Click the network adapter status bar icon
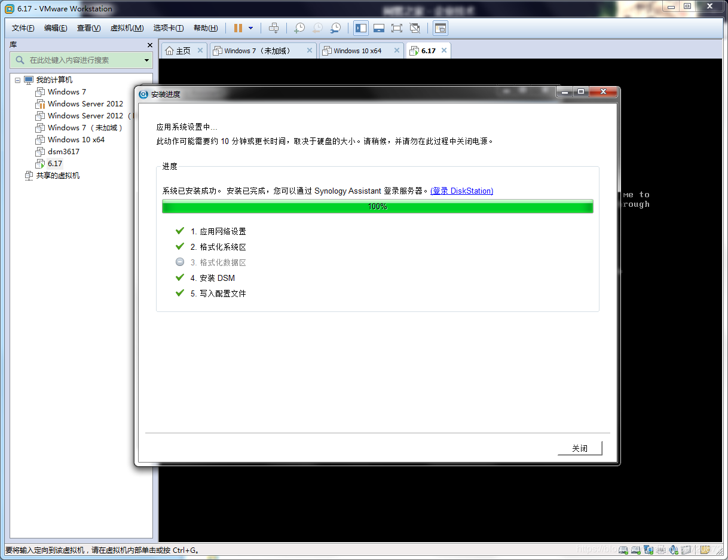728x560 pixels. (x=649, y=549)
